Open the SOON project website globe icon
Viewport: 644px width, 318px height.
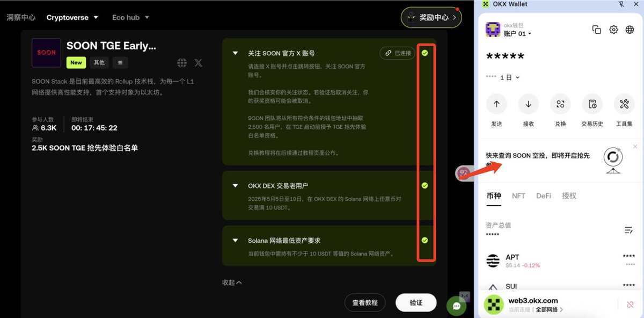[x=182, y=63]
